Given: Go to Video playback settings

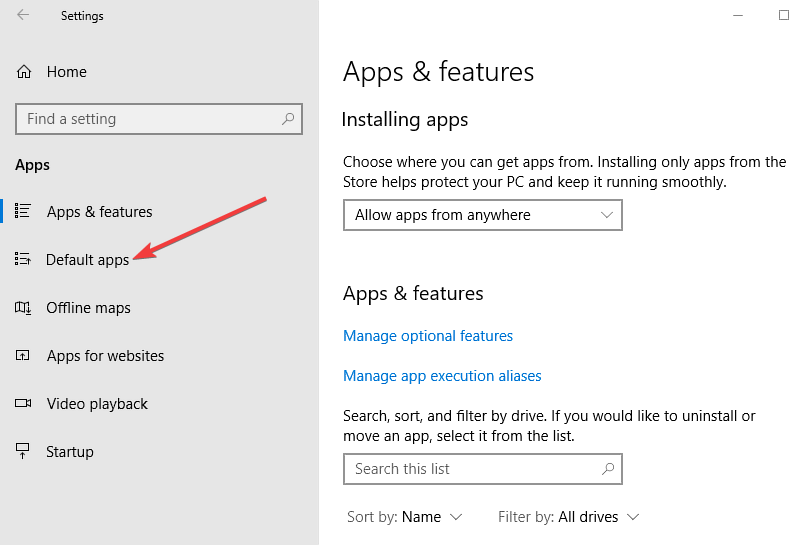Looking at the screenshot, I should tap(97, 403).
